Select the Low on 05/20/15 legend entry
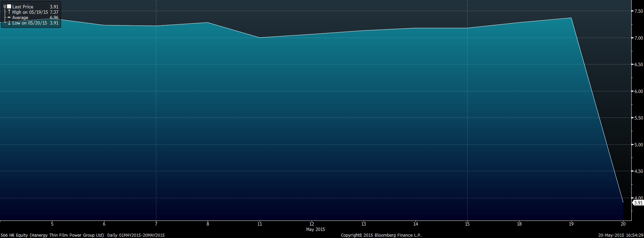 pos(30,23)
